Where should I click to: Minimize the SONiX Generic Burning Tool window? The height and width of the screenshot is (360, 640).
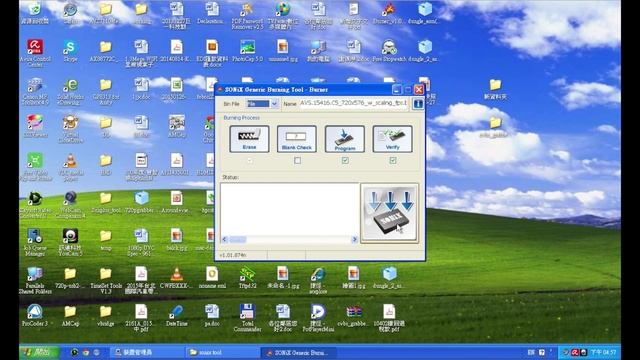click(x=397, y=89)
